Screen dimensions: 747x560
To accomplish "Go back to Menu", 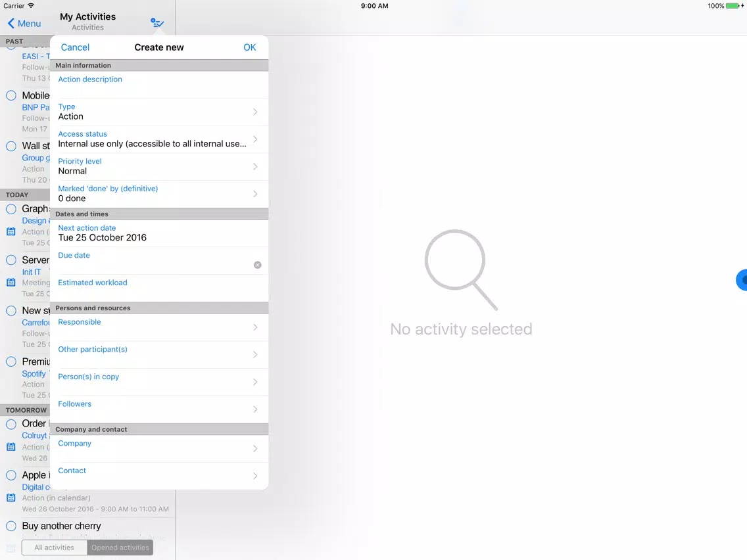I will pyautogui.click(x=24, y=24).
